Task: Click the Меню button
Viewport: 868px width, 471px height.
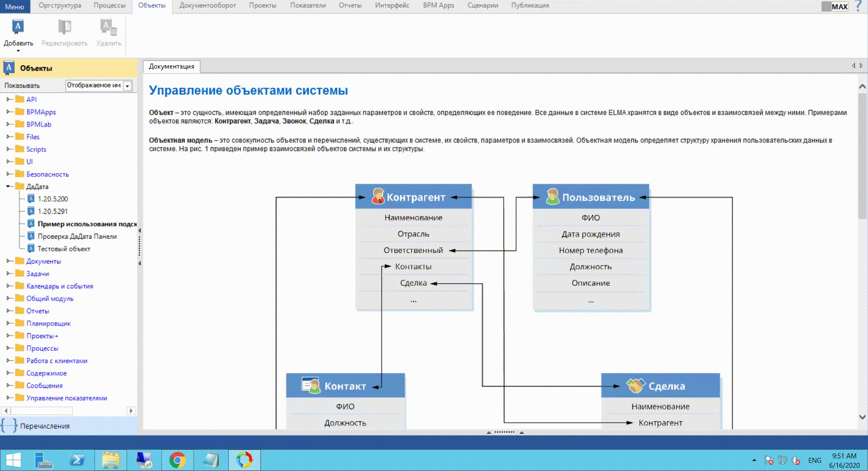Action: point(14,6)
